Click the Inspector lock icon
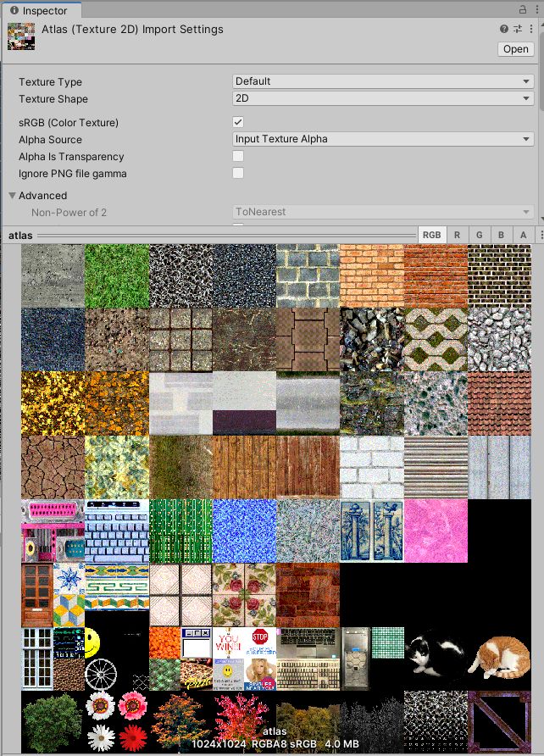This screenshot has height=756, width=544. coord(523,9)
